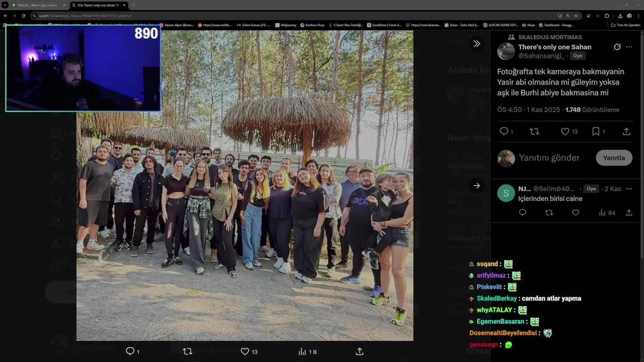Click the browser back arrow
This screenshot has width=644, height=362.
click(6, 16)
